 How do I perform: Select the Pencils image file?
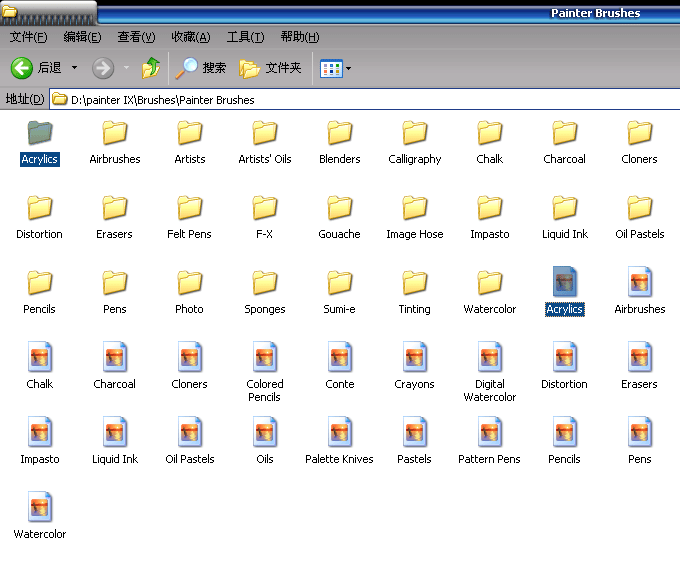click(x=564, y=441)
